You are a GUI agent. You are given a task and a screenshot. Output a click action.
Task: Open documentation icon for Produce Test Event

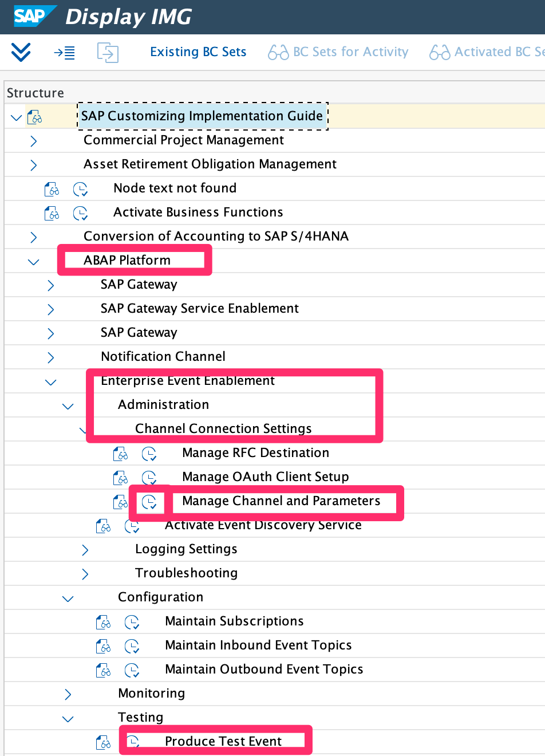click(x=103, y=742)
